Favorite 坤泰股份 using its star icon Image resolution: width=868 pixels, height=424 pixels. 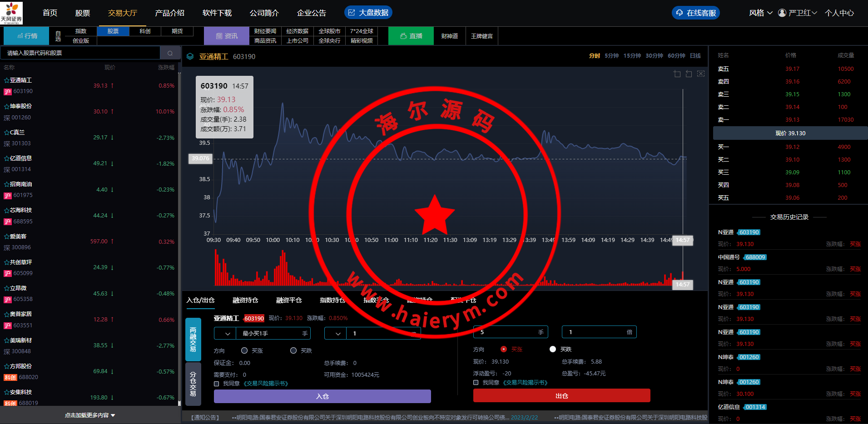tap(7, 106)
